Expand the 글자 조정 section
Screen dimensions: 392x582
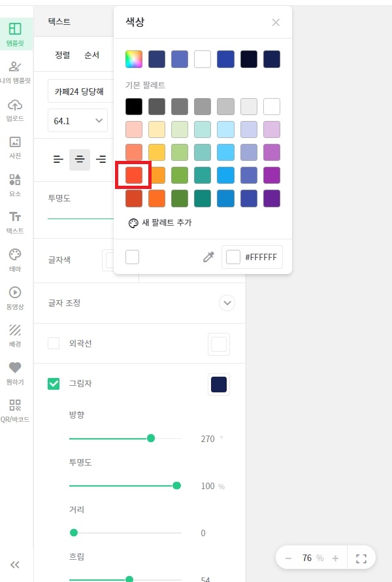click(x=227, y=303)
